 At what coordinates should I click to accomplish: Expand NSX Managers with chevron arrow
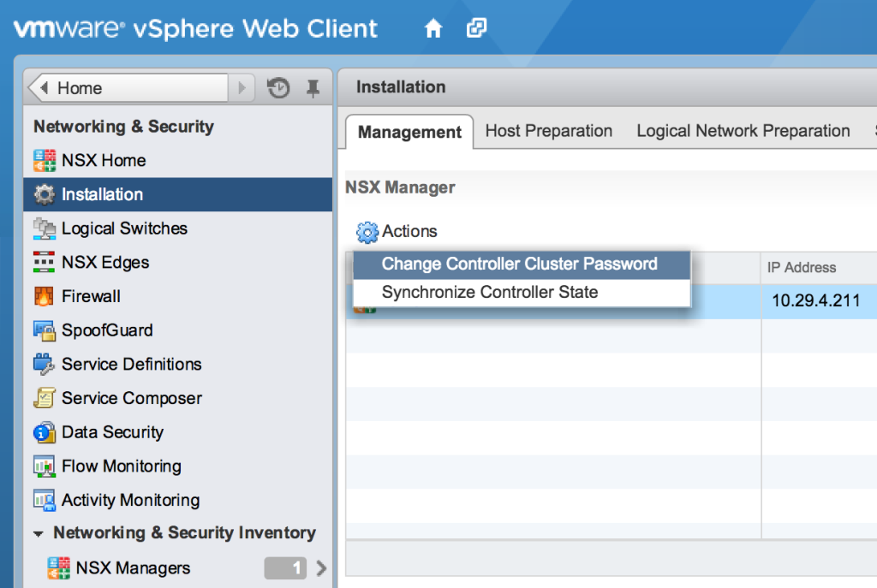tap(321, 568)
